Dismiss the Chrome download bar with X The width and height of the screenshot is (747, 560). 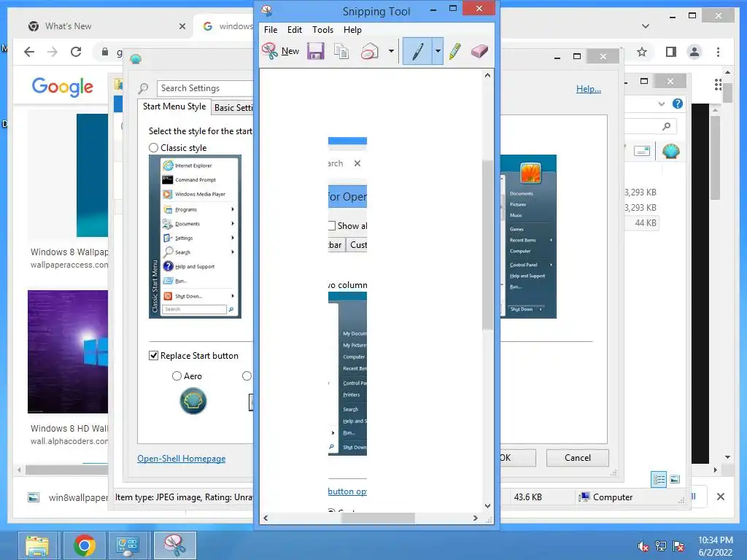pyautogui.click(x=720, y=497)
